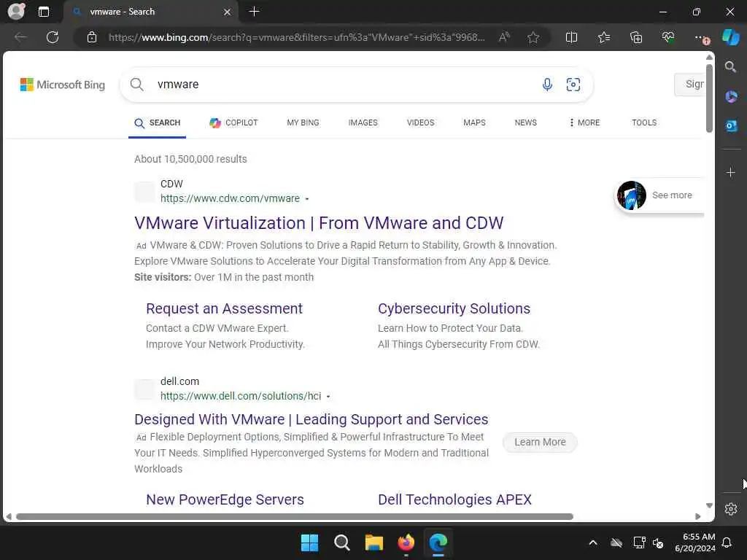The height and width of the screenshot is (560, 747).
Task: Click the scroll right arrow
Action: pyautogui.click(x=698, y=517)
